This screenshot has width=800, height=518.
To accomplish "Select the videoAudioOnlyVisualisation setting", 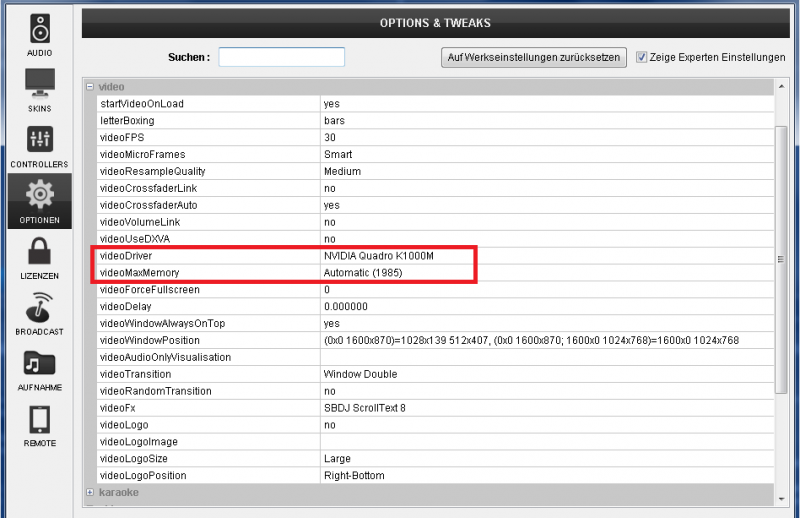I will [166, 357].
